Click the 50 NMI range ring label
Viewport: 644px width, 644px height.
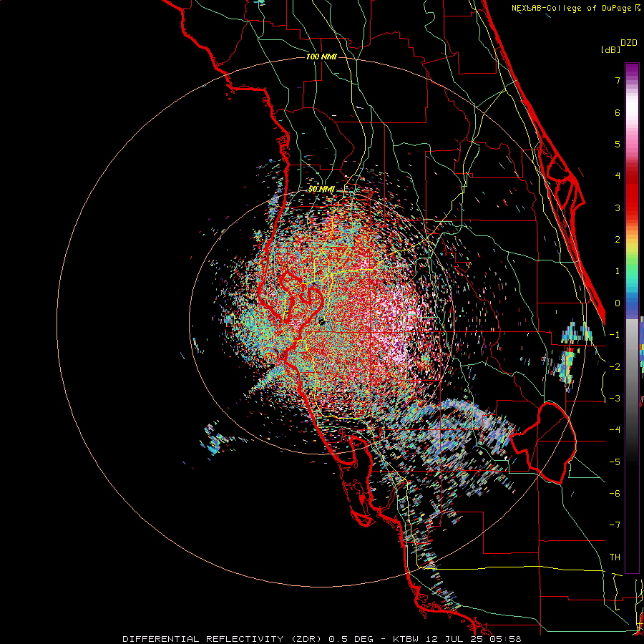coord(321,189)
